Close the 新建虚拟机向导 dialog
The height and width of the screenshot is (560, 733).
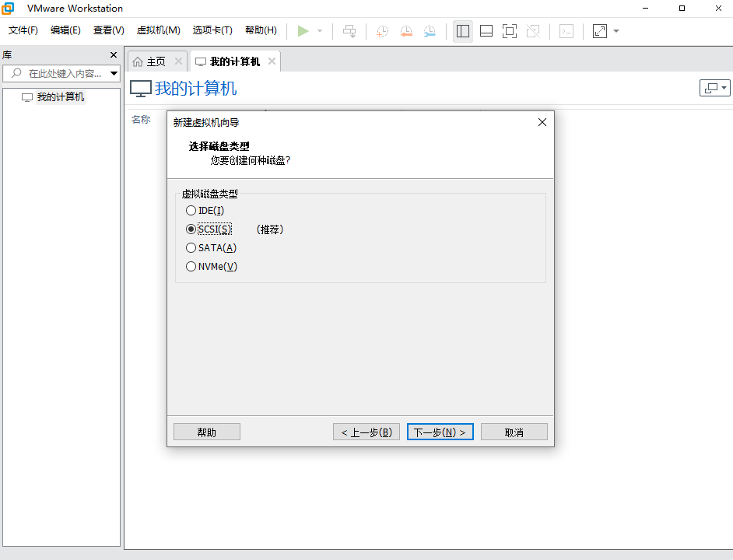pyautogui.click(x=542, y=122)
